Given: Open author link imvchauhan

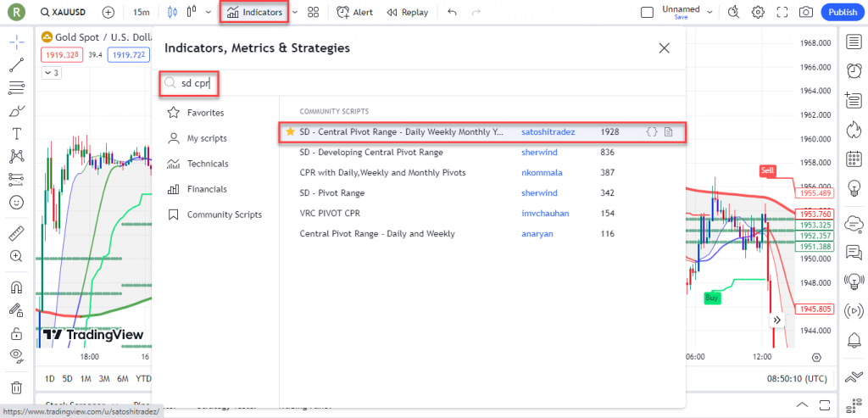Looking at the screenshot, I should 545,213.
